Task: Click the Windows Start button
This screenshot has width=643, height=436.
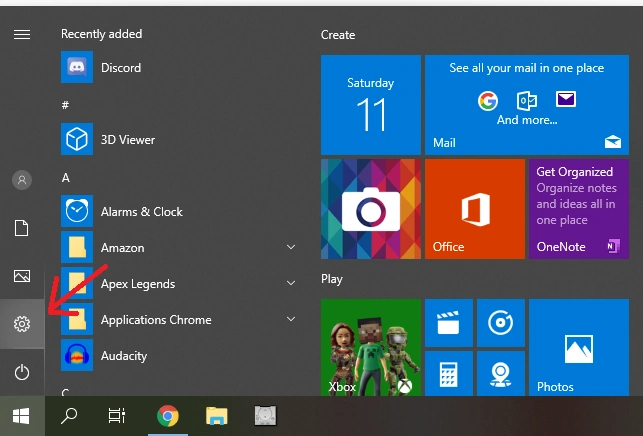Action: coord(22,416)
